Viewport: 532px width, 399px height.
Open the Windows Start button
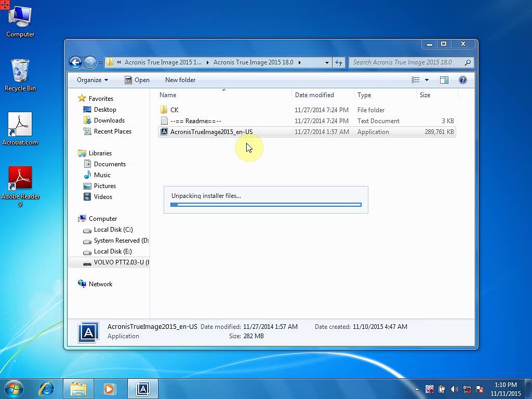coord(14,389)
